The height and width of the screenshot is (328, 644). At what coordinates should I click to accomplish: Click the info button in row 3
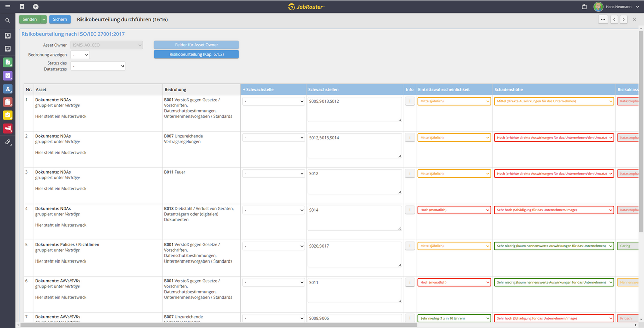coord(410,173)
